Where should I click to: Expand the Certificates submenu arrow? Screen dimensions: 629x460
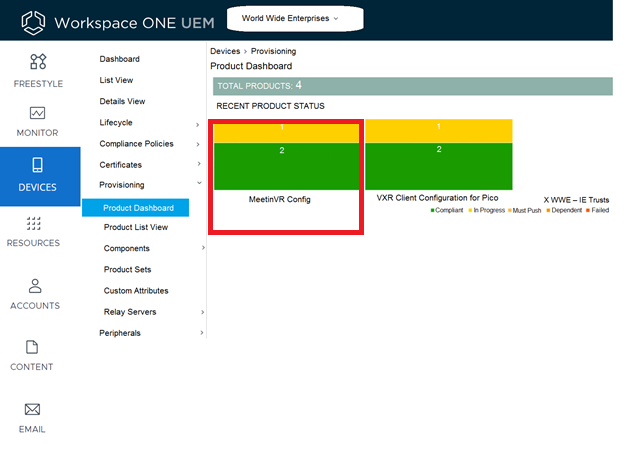(x=199, y=164)
